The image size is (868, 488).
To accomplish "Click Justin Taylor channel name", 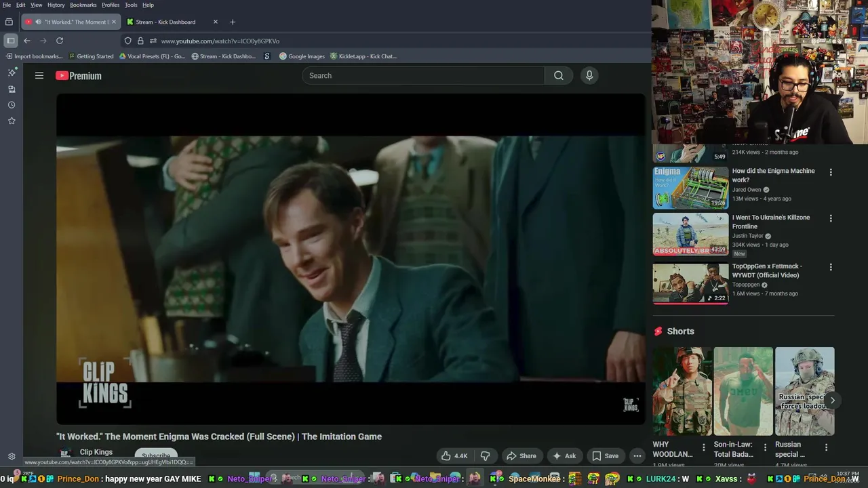I will 748,236.
